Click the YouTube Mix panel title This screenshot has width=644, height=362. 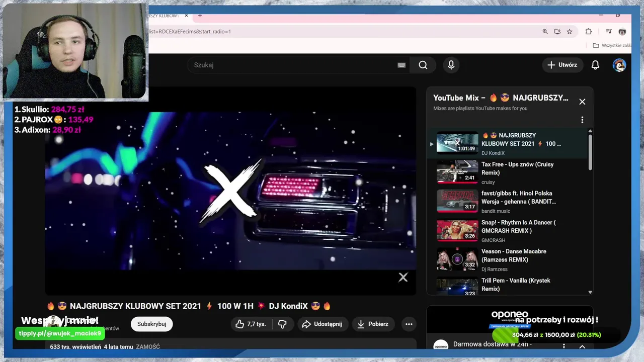tap(501, 98)
